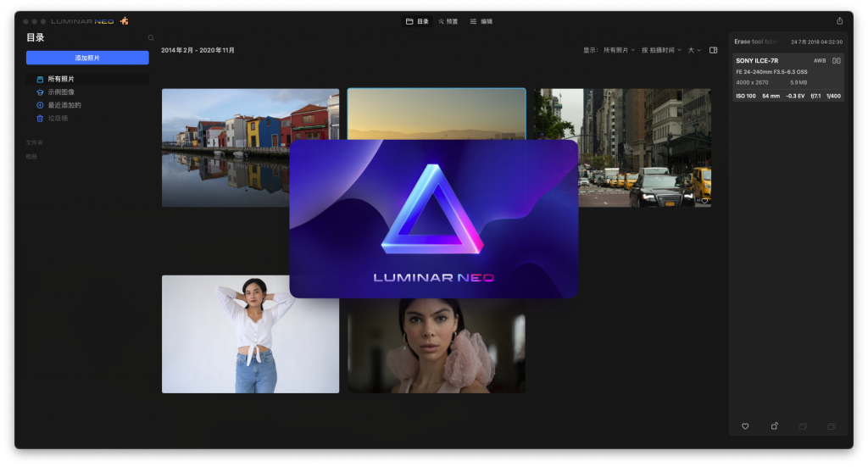Click the 相册 section label
868x467 pixels.
click(x=31, y=157)
